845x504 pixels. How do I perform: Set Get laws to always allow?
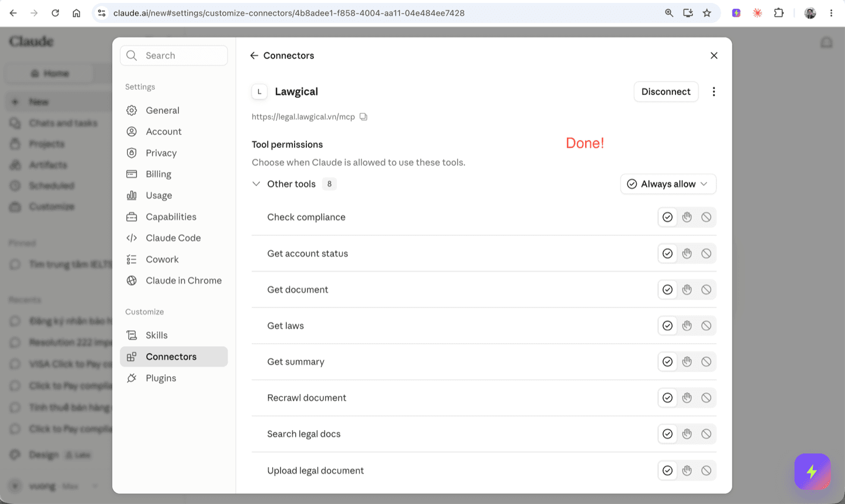click(x=668, y=326)
